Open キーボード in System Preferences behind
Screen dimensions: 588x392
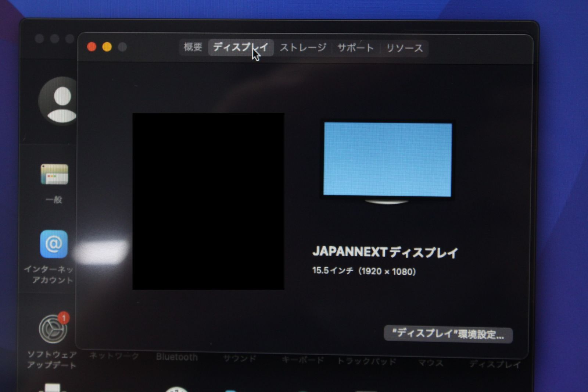click(x=303, y=360)
